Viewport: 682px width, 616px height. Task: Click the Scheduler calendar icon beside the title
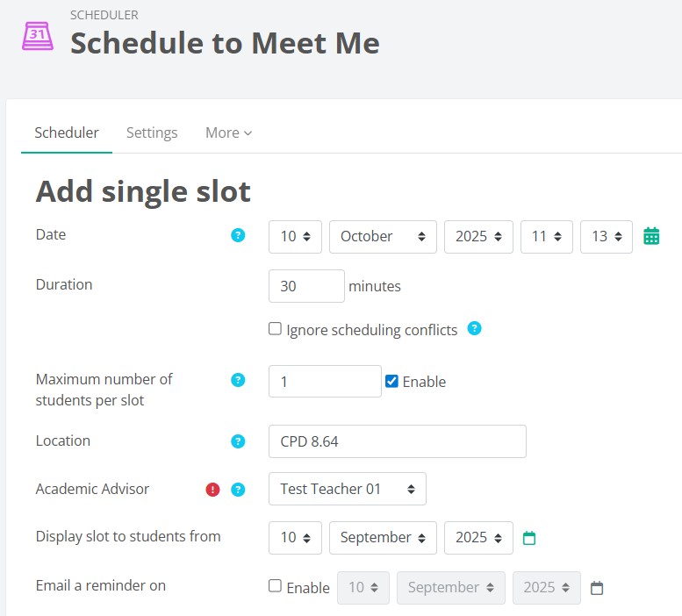pyautogui.click(x=38, y=36)
